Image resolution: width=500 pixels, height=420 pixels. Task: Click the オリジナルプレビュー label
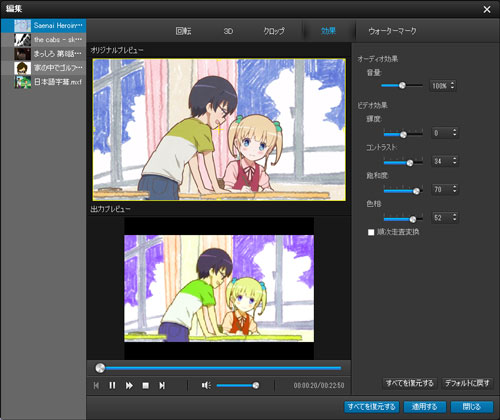117,50
